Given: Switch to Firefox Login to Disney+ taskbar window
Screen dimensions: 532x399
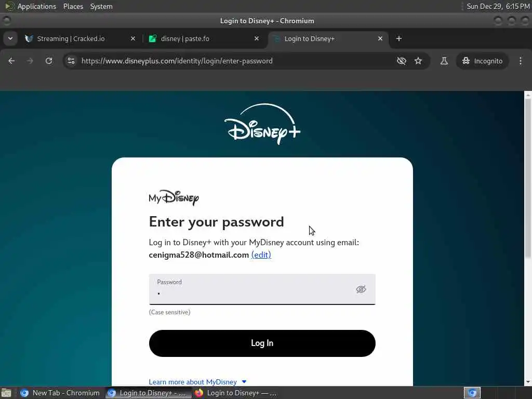Looking at the screenshot, I should coord(235,393).
